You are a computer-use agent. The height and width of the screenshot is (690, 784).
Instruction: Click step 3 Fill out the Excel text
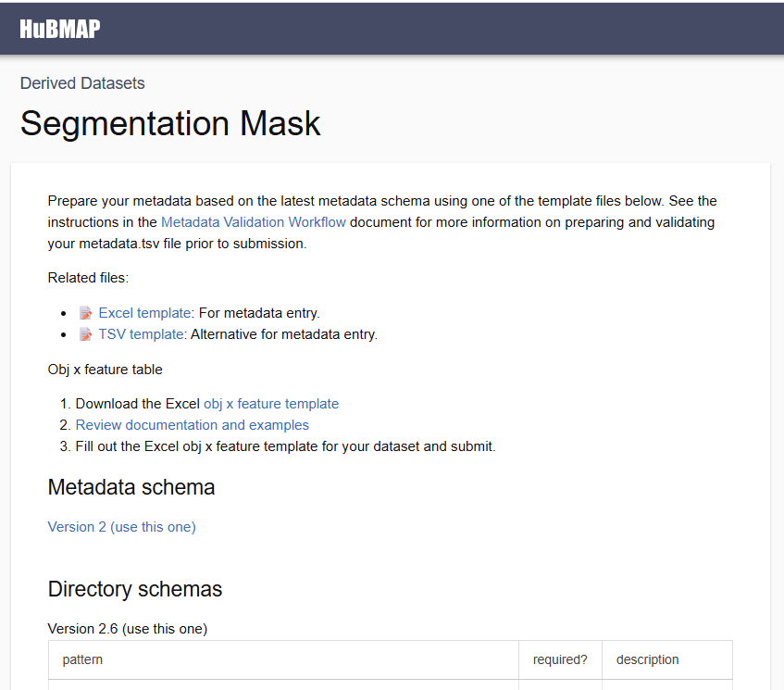285,446
